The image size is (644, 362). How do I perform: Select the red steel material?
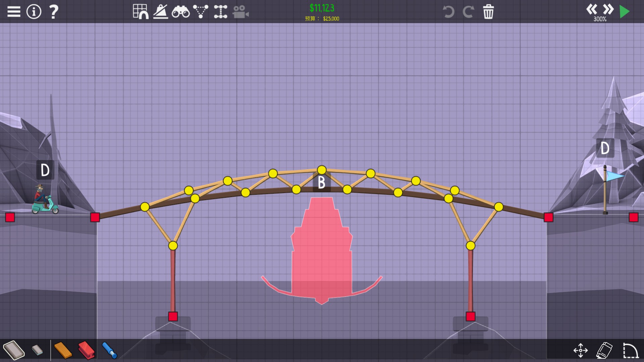86,350
